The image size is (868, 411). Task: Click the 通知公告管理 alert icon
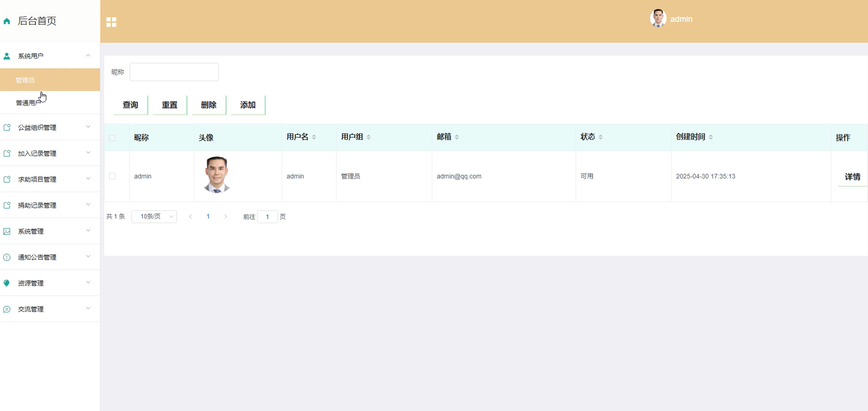7,257
